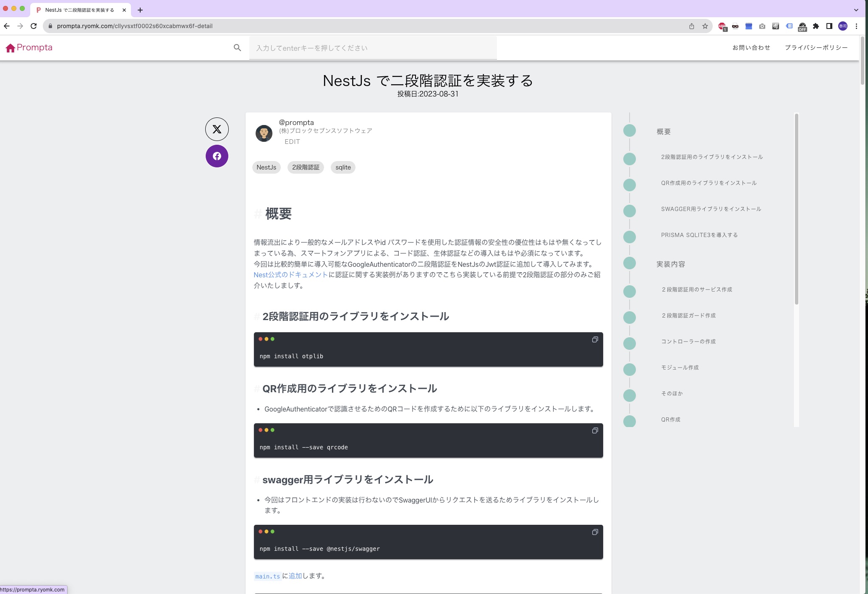Screen dimensions: 868x594
Task: Jump to モジュール作成 entry
Action: [680, 367]
